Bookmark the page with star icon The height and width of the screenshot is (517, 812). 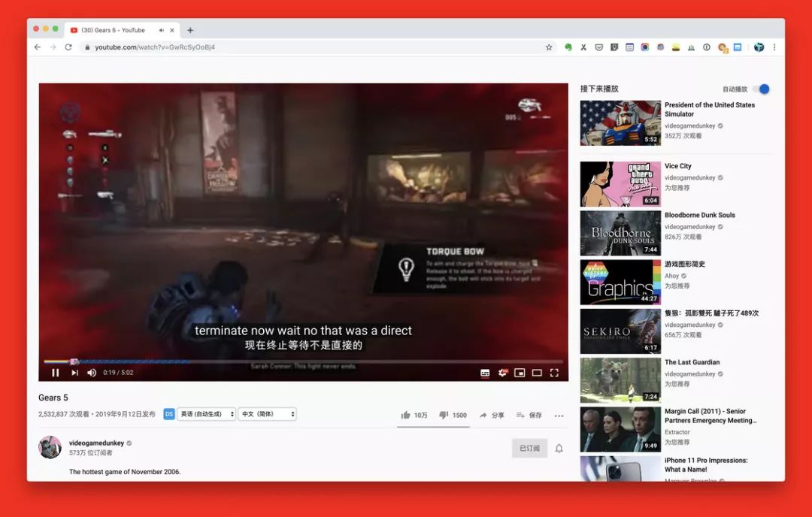pyautogui.click(x=549, y=47)
